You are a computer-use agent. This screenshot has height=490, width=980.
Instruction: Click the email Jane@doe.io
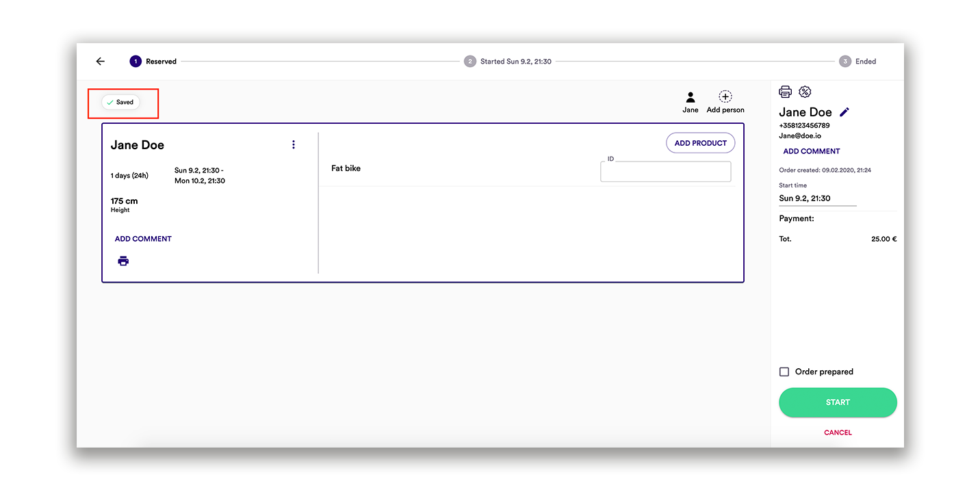point(800,136)
